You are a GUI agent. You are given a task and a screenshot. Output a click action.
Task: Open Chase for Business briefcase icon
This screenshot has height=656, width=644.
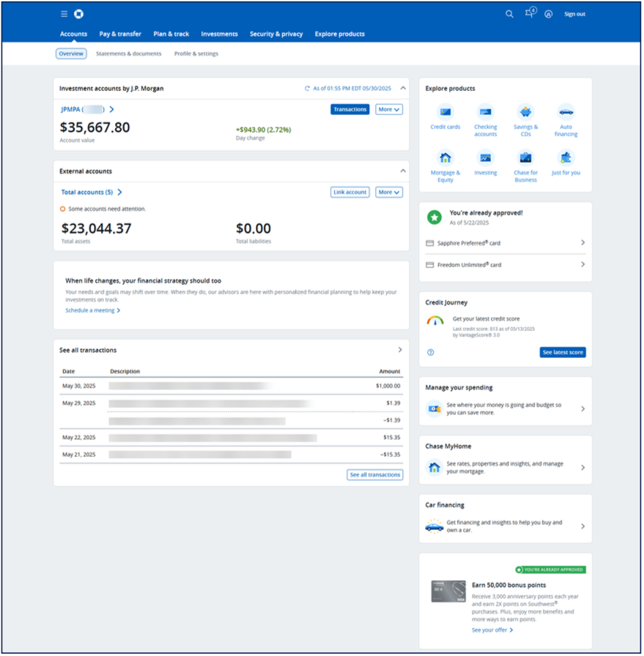point(527,158)
